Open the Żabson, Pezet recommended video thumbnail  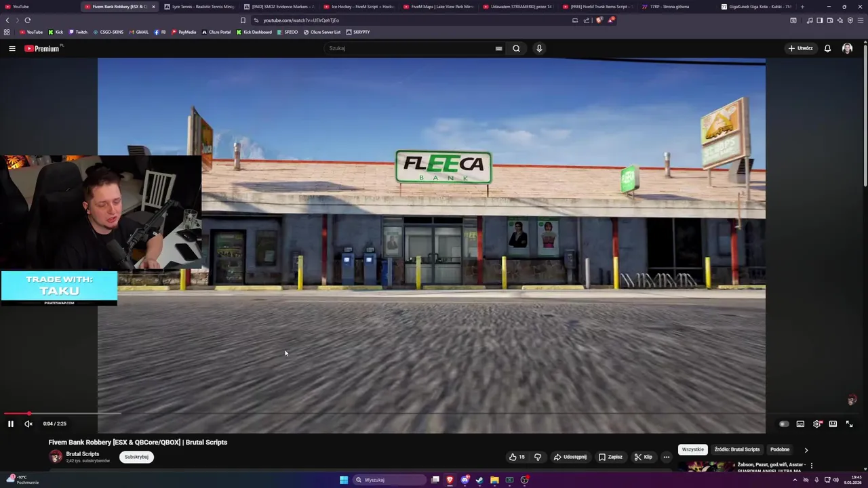pyautogui.click(x=705, y=466)
